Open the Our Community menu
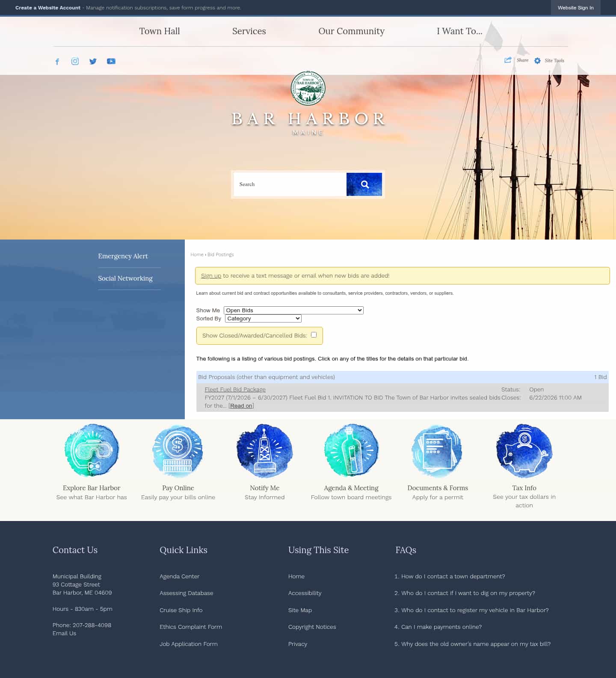 [x=351, y=31]
